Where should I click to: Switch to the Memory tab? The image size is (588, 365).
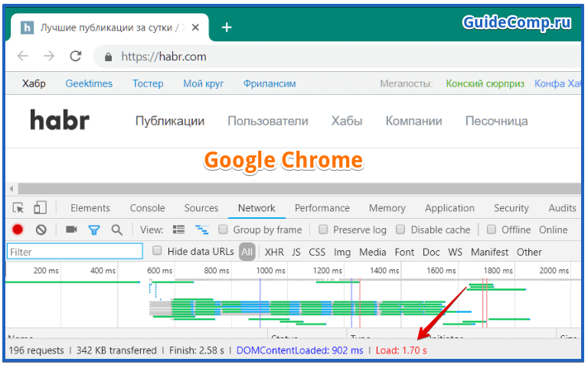387,208
